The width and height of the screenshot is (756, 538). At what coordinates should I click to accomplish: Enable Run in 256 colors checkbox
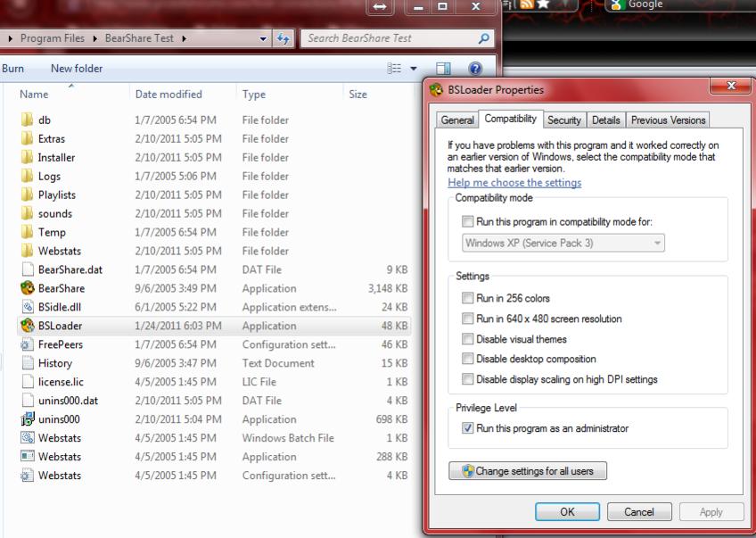point(468,299)
